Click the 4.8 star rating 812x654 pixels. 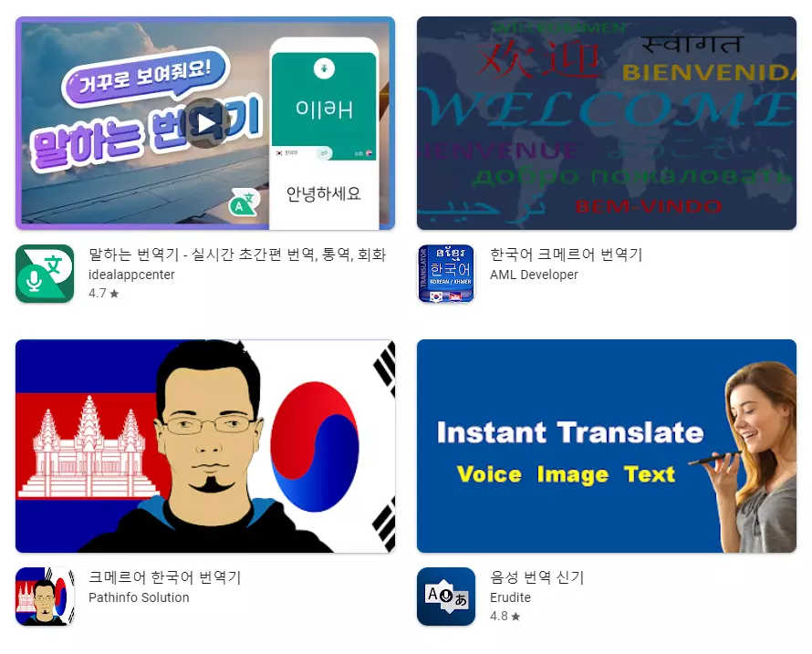505,617
